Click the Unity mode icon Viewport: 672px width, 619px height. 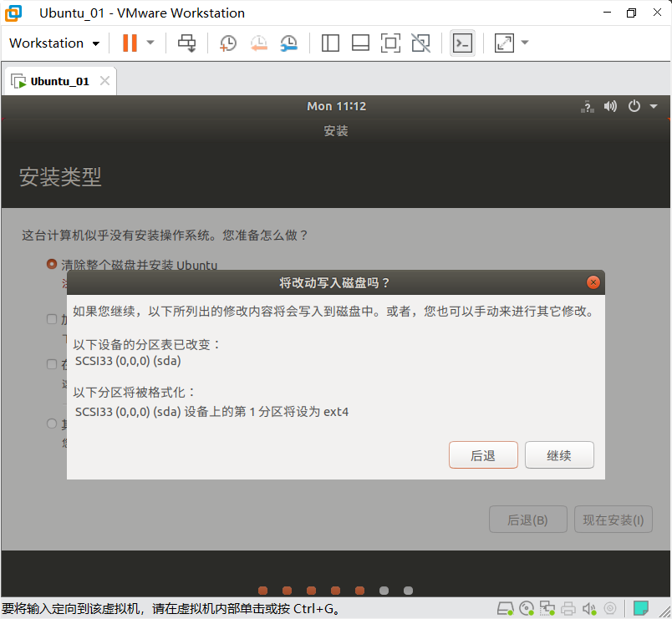421,43
